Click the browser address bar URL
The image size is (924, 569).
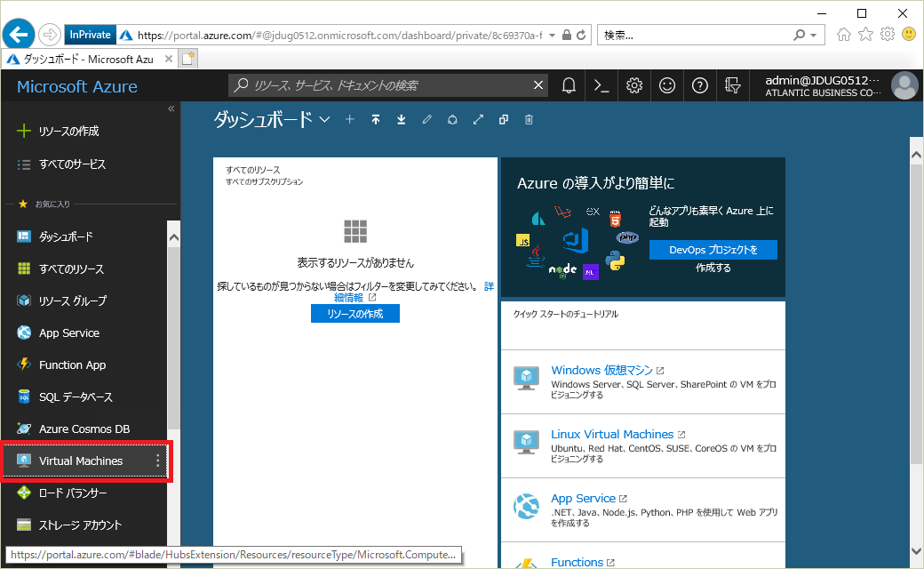pos(339,36)
